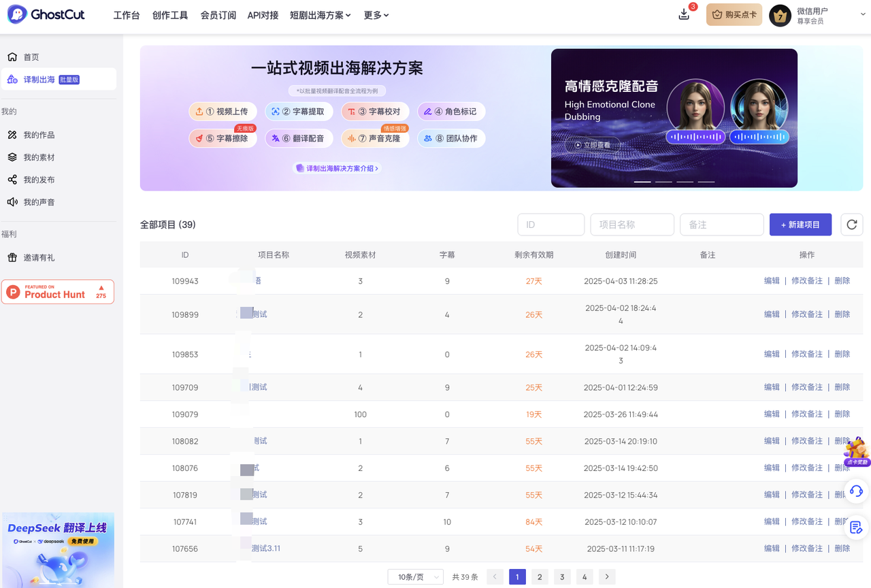Select the 会员订阅 menu item

(218, 15)
